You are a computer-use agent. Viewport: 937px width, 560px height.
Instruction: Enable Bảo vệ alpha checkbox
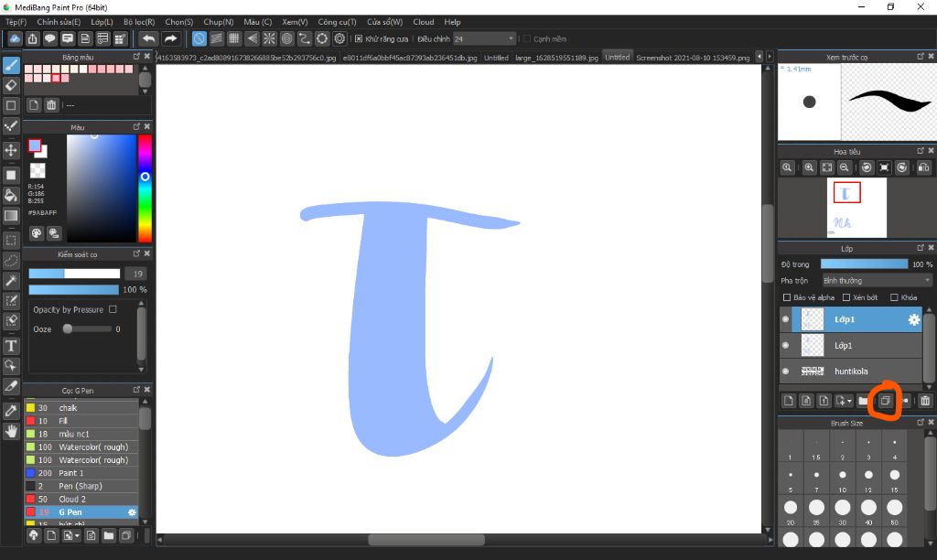pos(786,297)
